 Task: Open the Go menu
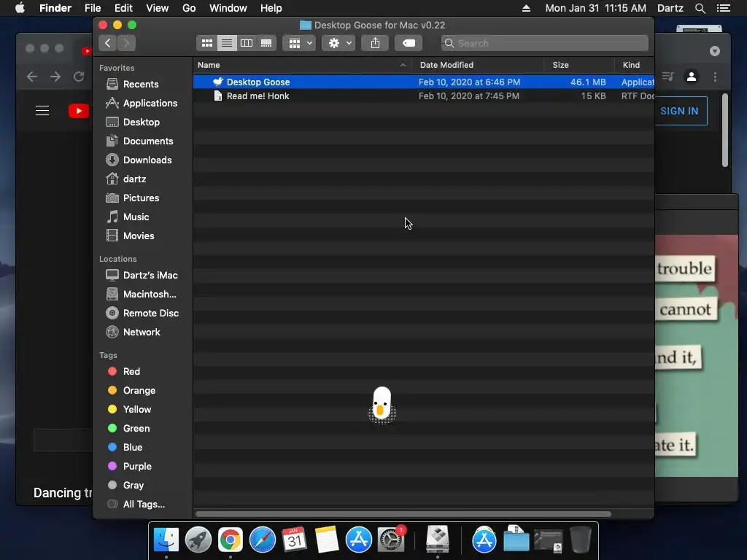189,8
